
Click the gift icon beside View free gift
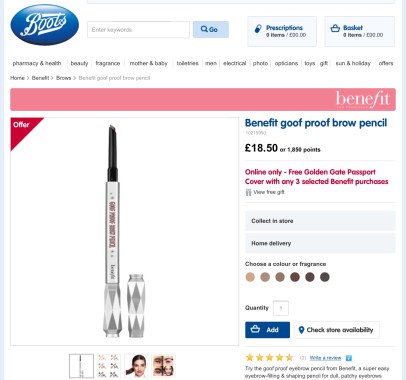(x=248, y=192)
